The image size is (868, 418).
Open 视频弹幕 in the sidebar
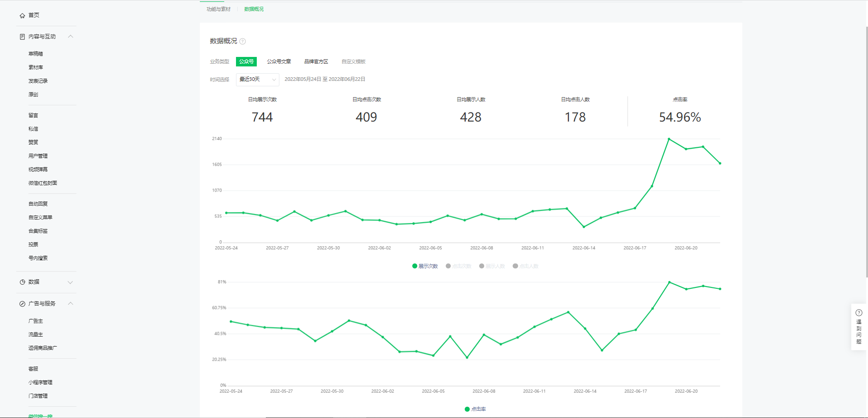pyautogui.click(x=38, y=169)
